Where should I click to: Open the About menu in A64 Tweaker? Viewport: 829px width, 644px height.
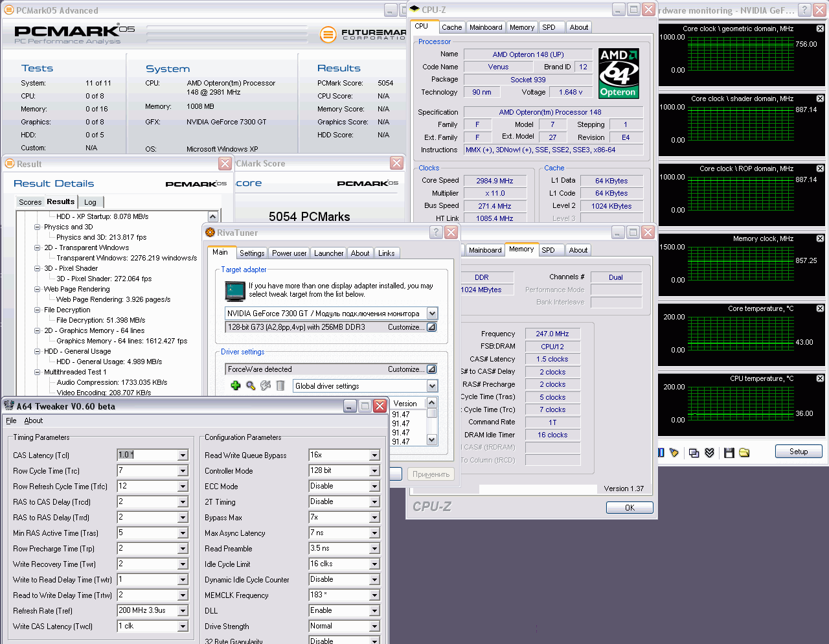(34, 420)
